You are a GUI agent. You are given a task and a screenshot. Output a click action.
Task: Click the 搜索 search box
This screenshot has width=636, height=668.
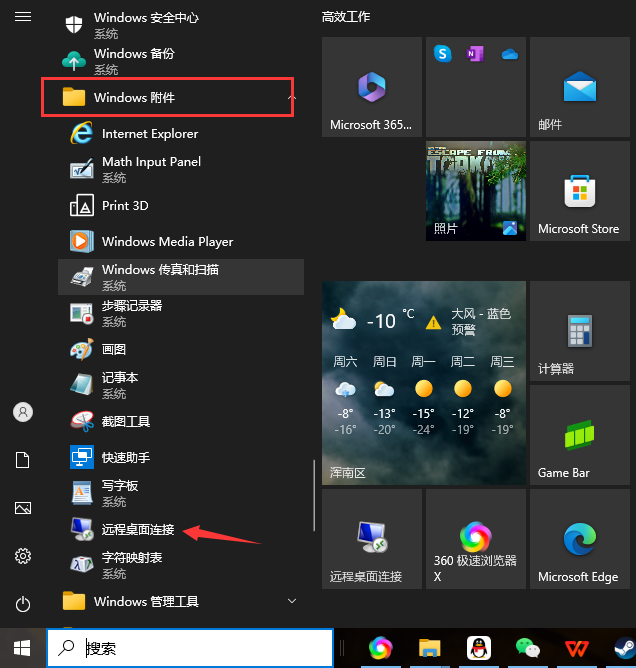[x=190, y=648]
